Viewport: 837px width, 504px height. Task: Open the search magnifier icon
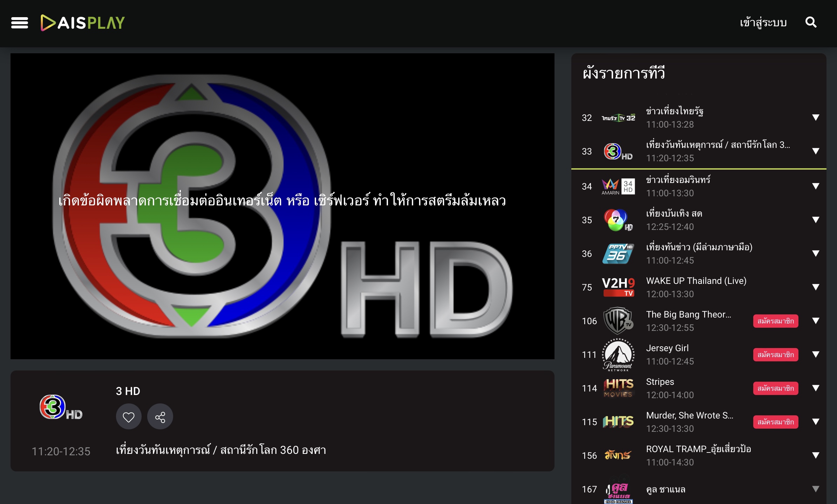click(x=811, y=23)
